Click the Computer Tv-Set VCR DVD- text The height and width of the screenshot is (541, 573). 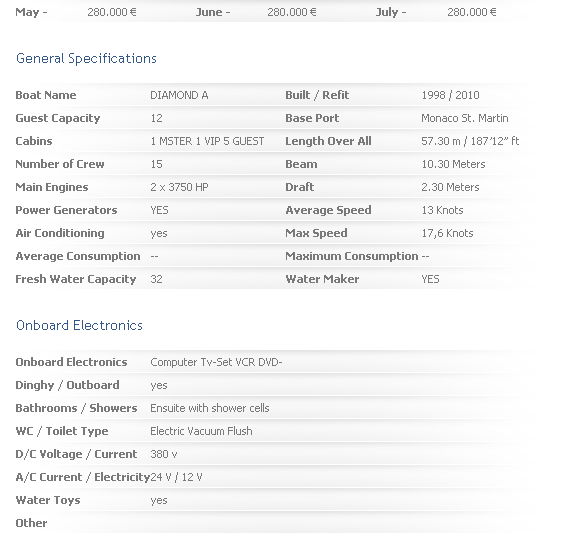coord(216,363)
